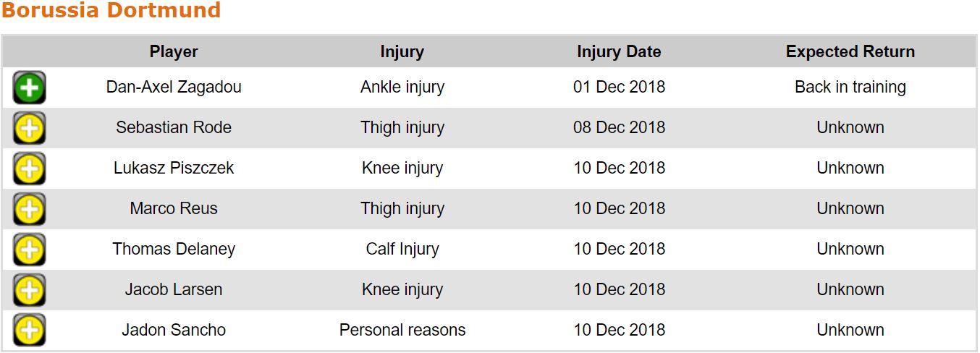Click the Borussia Dortmund heading
Screen dimensions: 980x353
(x=111, y=11)
